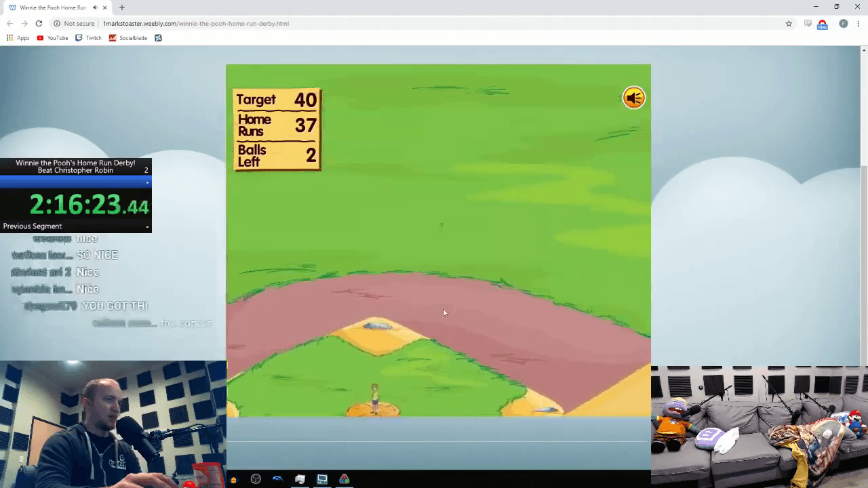Mute tab via the tab audio icon

pos(94,7)
